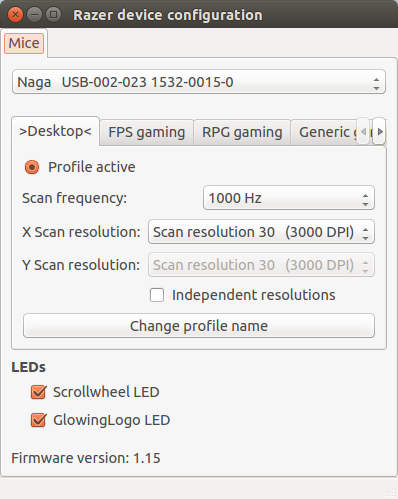Switch to the RPG gaming profile tab
This screenshot has width=398, height=499.
coord(242,132)
